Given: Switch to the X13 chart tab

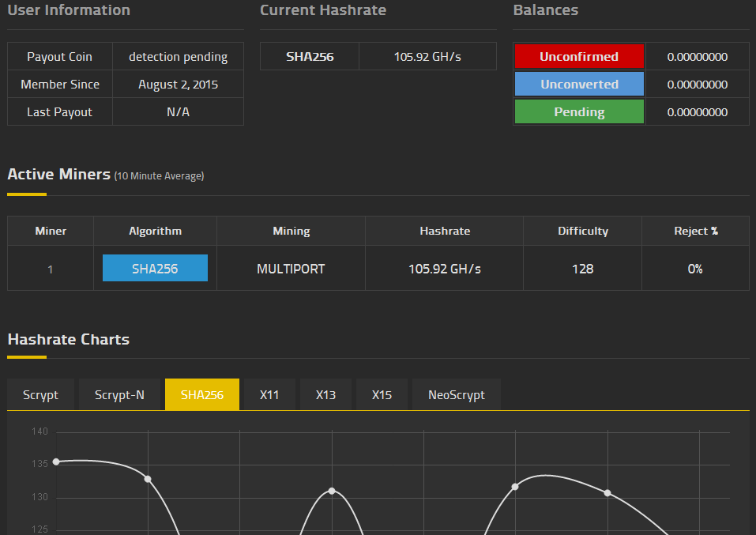Looking at the screenshot, I should [x=326, y=394].
